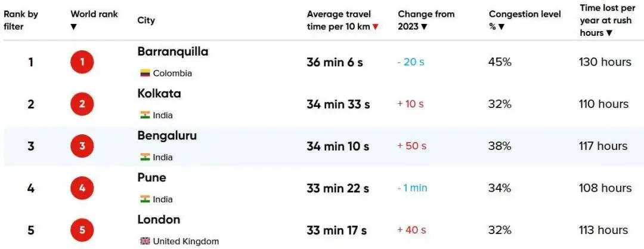Screen dimensions: 644x249
Task: Click the red rank 2 badge for Kolkata
Action: point(82,104)
